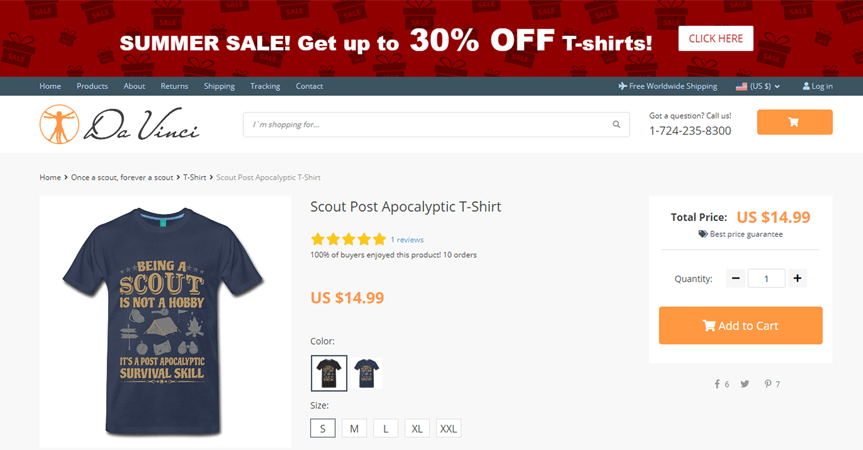Open the shopping cart icon button

click(794, 122)
